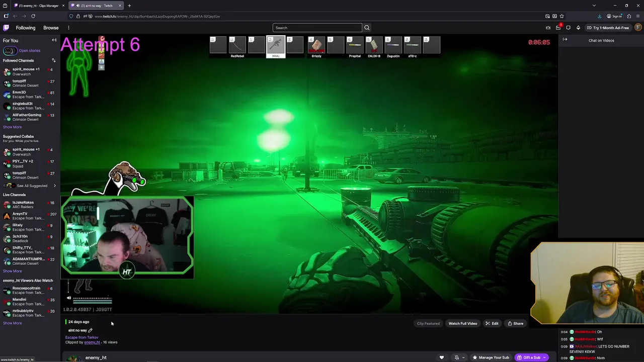Play or pause the clip video
644x362 pixels.
coord(309,173)
